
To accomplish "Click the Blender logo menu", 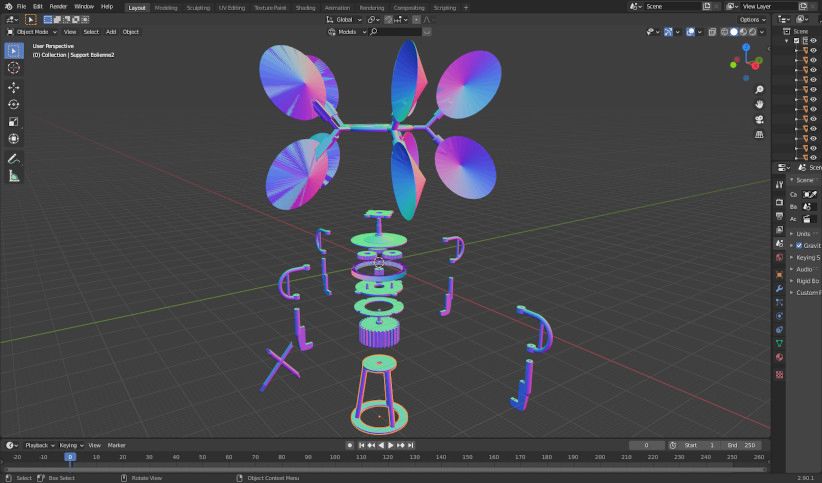I will (8, 6).
